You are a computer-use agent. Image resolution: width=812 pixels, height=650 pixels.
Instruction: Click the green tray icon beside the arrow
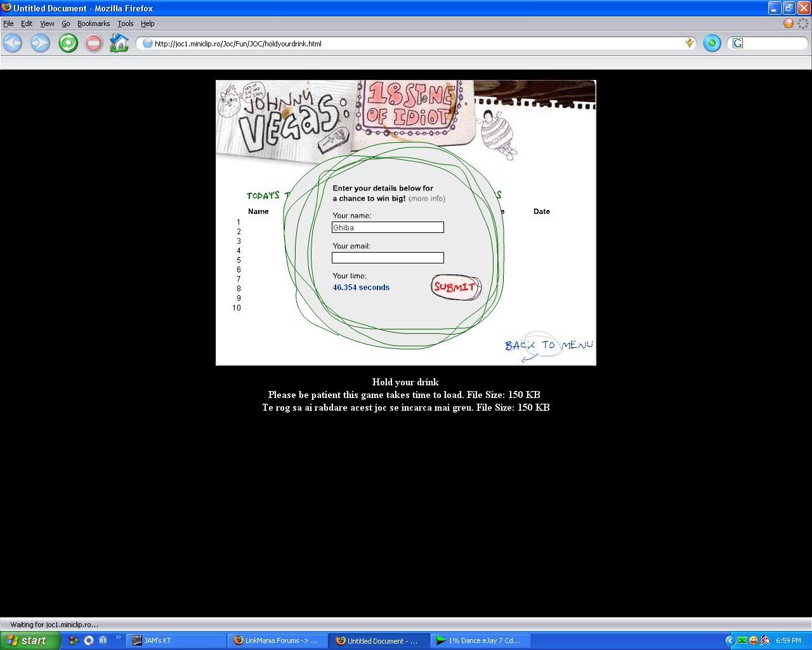click(x=742, y=640)
